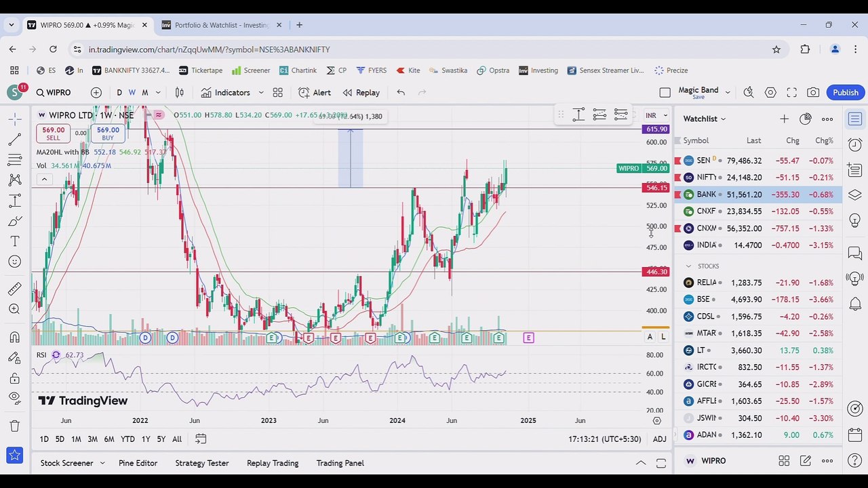This screenshot has width=868, height=488.
Task: Open the indicator templates grid icon
Action: (277, 93)
